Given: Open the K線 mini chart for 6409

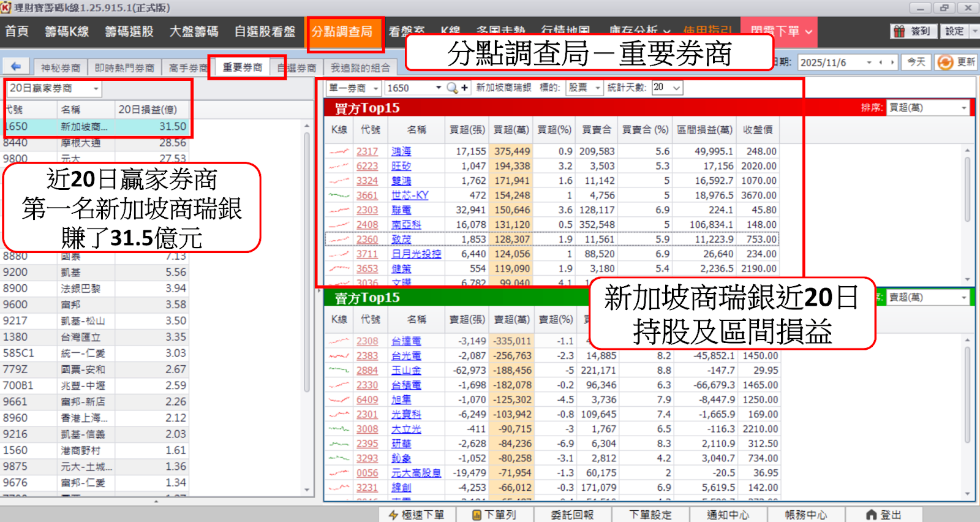Looking at the screenshot, I should click(339, 399).
